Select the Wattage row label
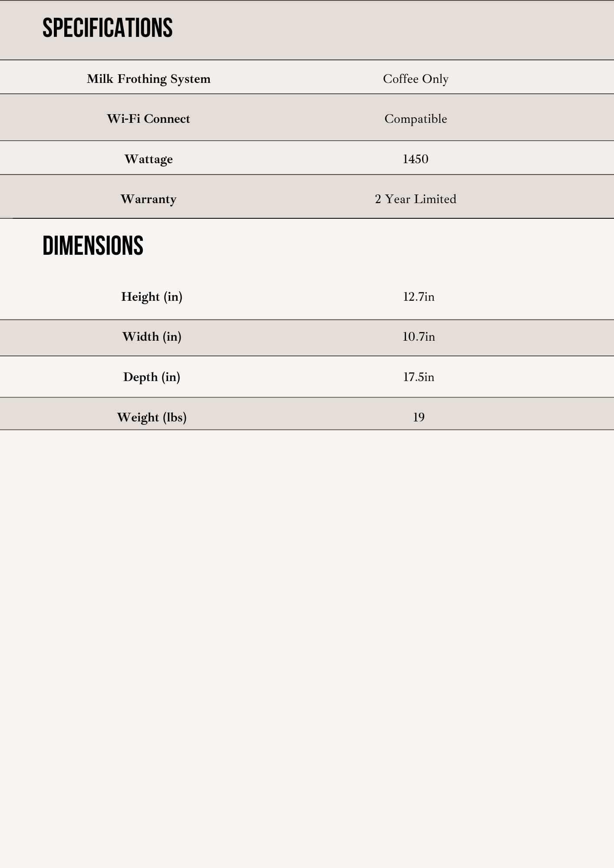 [149, 159]
